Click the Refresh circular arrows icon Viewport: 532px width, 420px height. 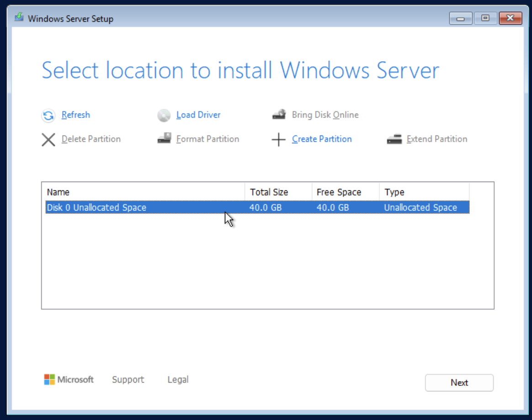(48, 115)
